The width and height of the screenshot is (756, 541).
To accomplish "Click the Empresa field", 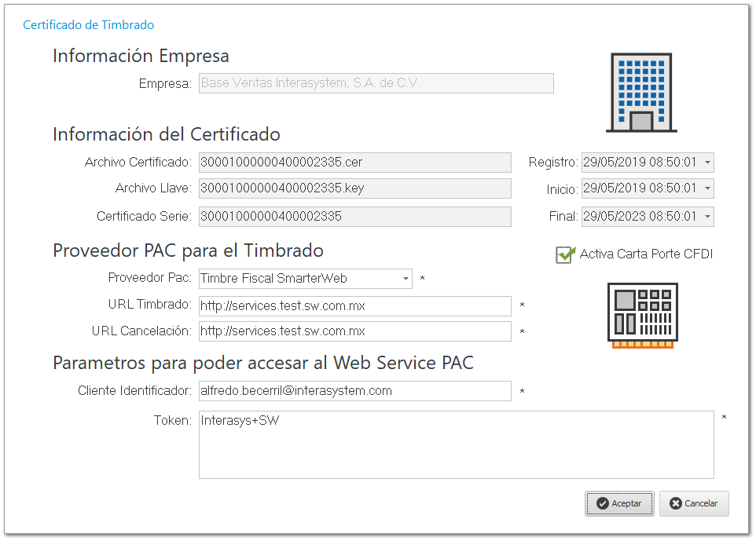I will 376,83.
